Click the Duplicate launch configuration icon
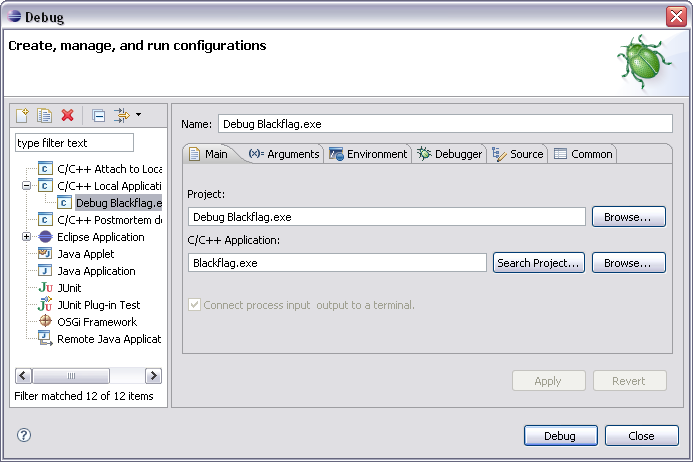This screenshot has width=693, height=462. point(44,115)
